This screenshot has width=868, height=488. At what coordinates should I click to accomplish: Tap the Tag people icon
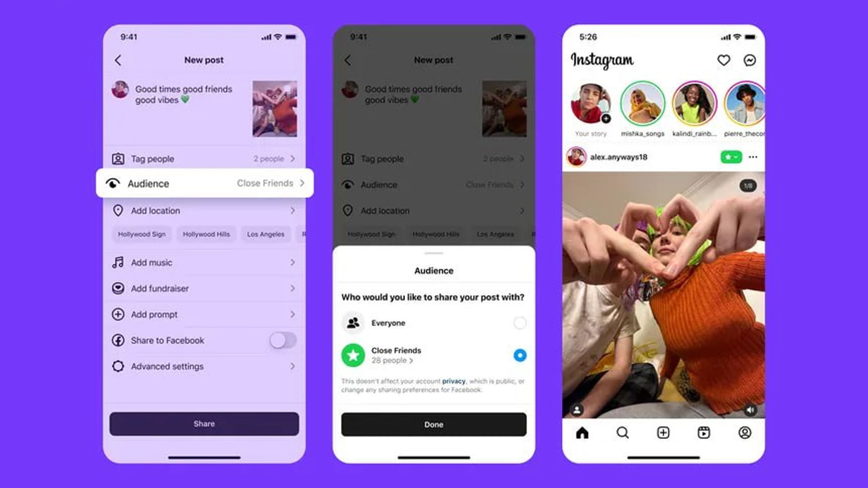click(x=118, y=159)
